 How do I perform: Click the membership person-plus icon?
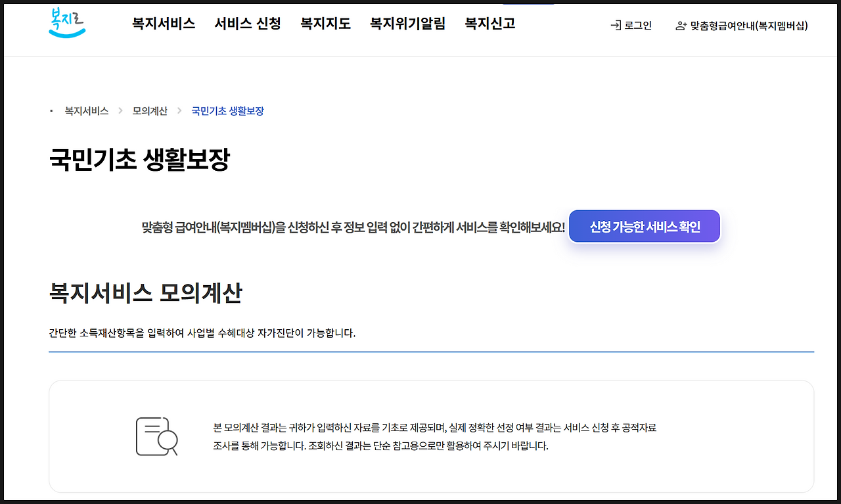click(x=681, y=26)
